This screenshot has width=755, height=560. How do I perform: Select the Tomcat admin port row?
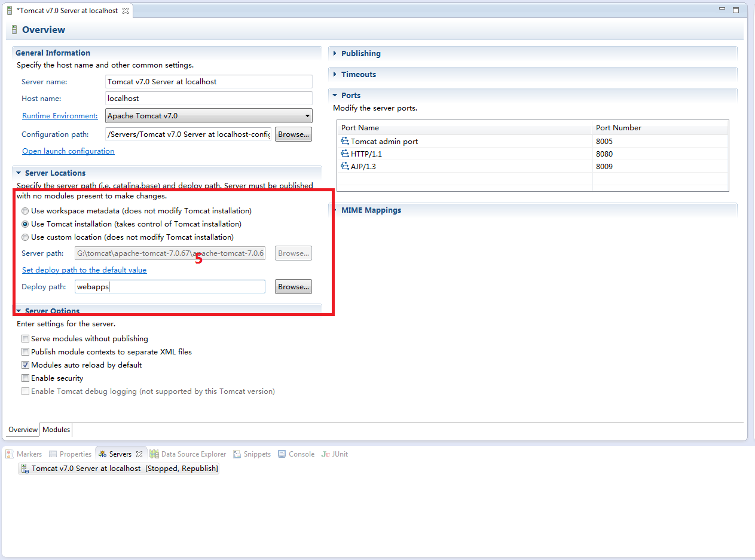pos(533,142)
